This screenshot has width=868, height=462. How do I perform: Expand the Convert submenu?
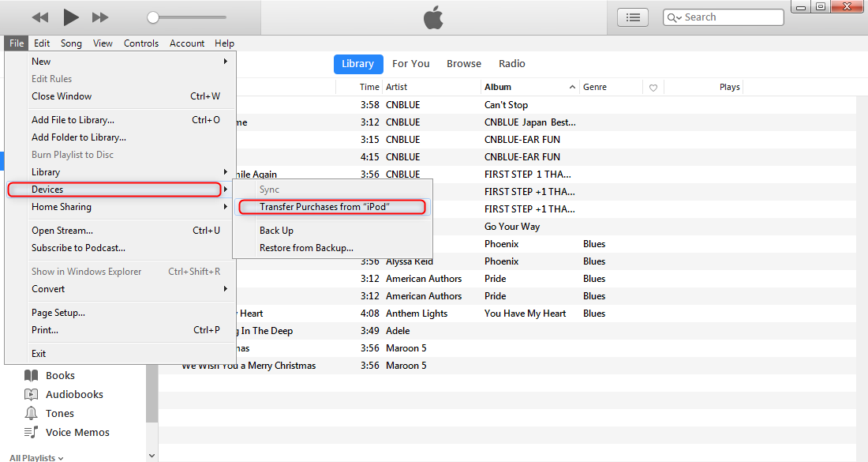tap(121, 289)
